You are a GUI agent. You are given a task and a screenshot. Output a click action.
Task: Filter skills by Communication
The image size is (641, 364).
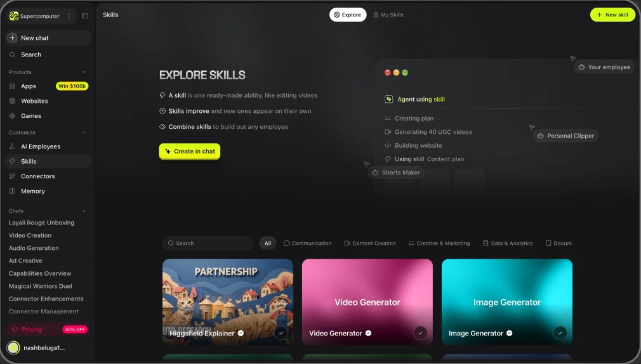point(307,243)
